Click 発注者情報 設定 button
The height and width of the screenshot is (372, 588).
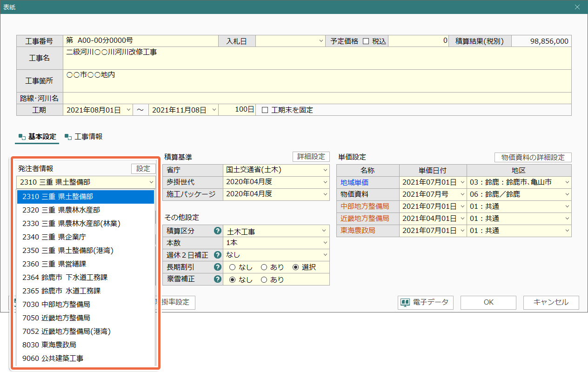click(143, 169)
